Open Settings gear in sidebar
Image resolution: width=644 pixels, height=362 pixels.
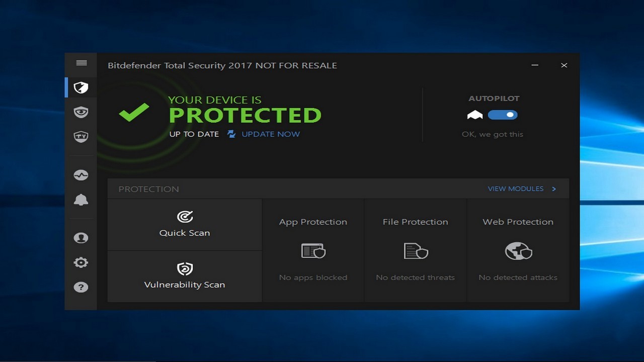(81, 262)
